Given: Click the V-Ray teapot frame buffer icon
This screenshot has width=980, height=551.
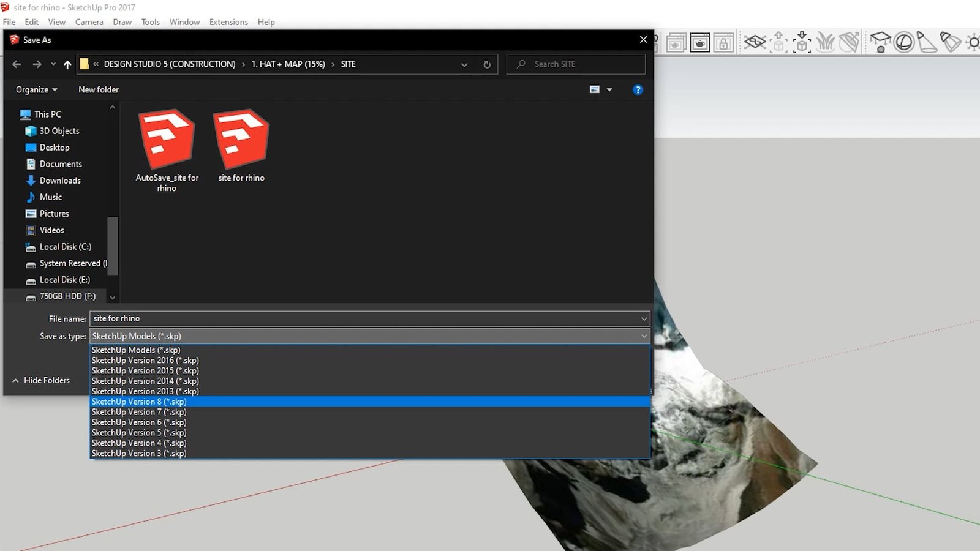Looking at the screenshot, I should [x=699, y=43].
